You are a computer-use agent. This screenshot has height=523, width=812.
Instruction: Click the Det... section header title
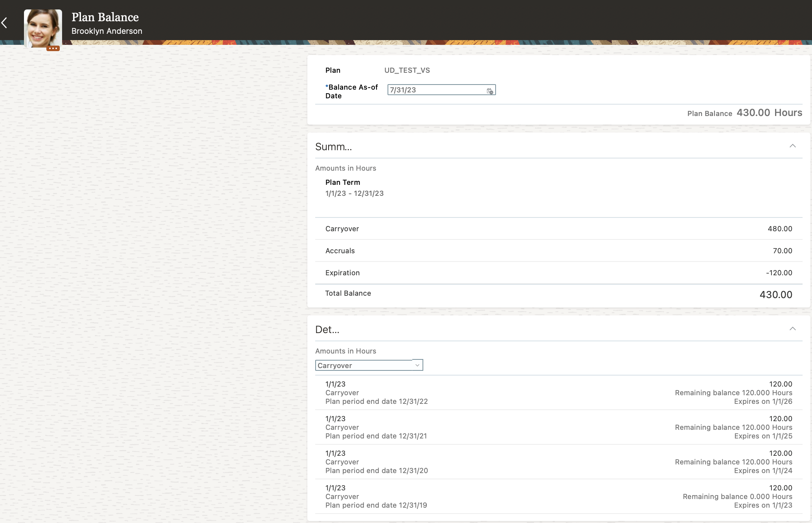coord(327,330)
